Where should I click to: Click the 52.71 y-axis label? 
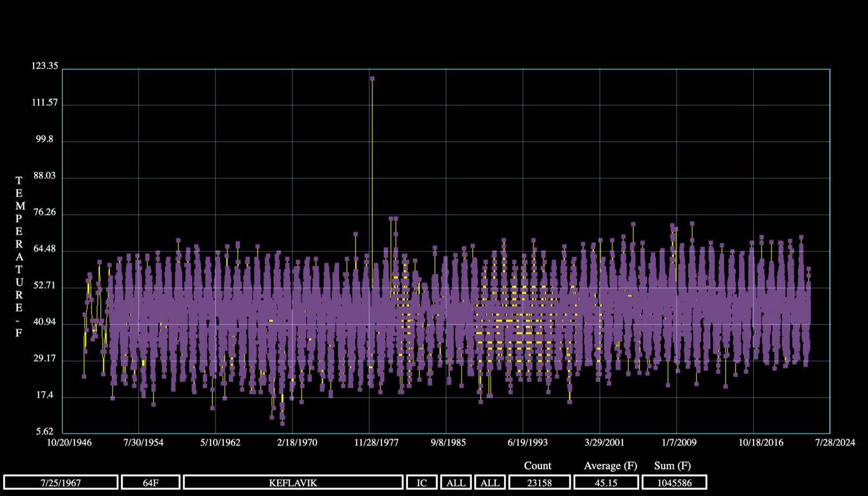pos(44,285)
